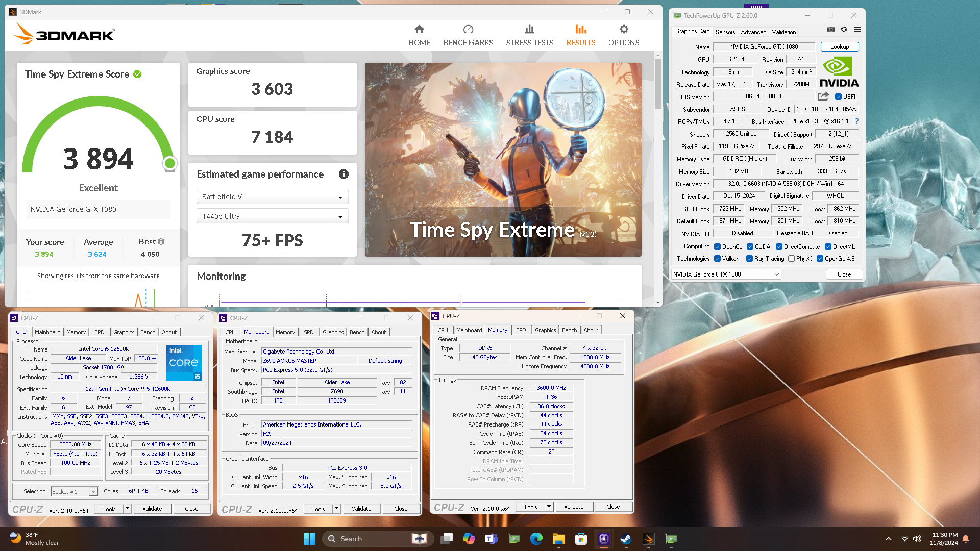The width and height of the screenshot is (980, 551).
Task: Toggle DirectML checkbox in GPU-Z
Action: click(828, 246)
